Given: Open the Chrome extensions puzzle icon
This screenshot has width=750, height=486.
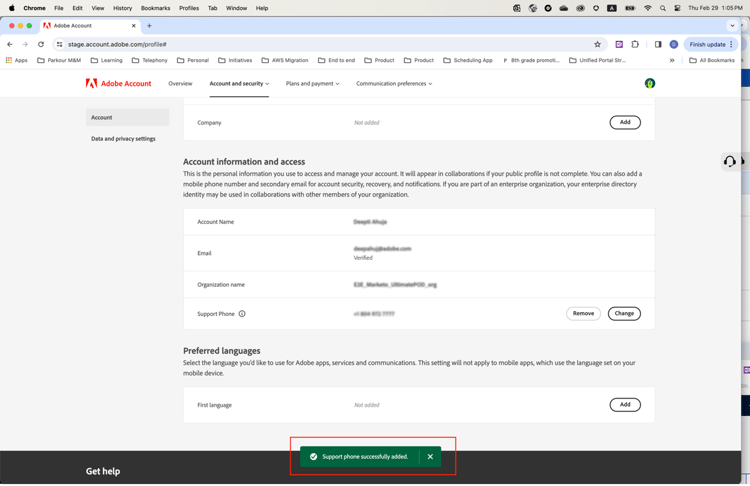Looking at the screenshot, I should 635,44.
